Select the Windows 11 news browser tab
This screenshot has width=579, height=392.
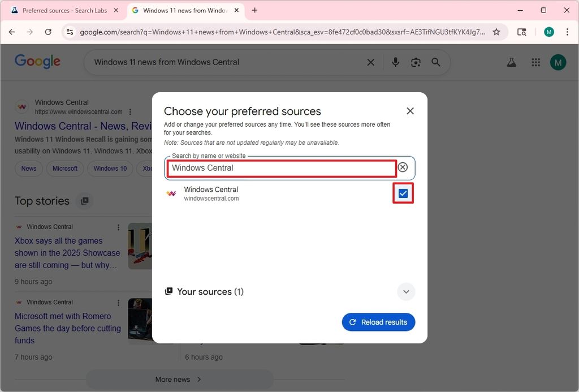point(185,10)
